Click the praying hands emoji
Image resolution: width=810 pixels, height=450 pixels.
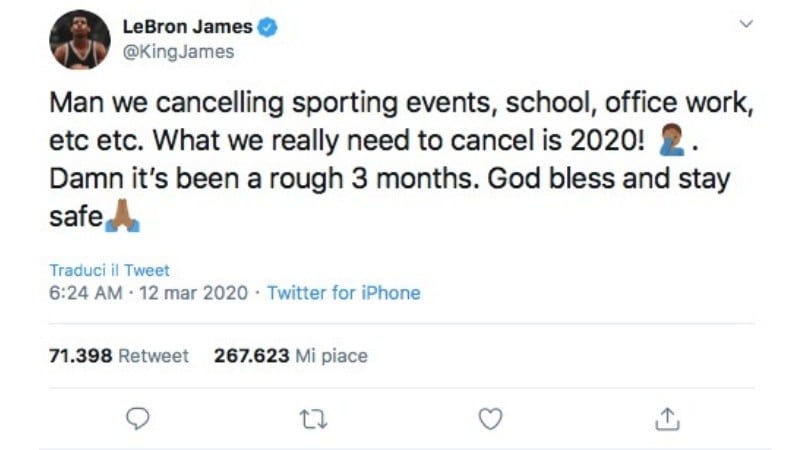point(122,216)
